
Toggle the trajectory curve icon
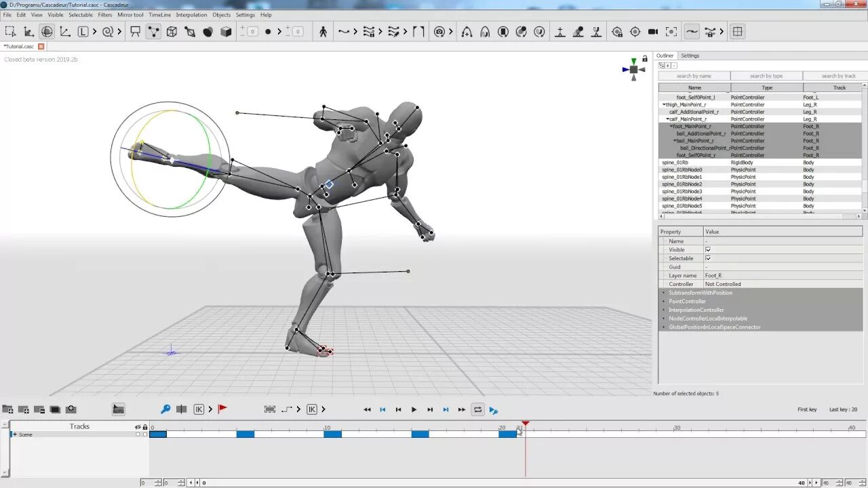(692, 31)
